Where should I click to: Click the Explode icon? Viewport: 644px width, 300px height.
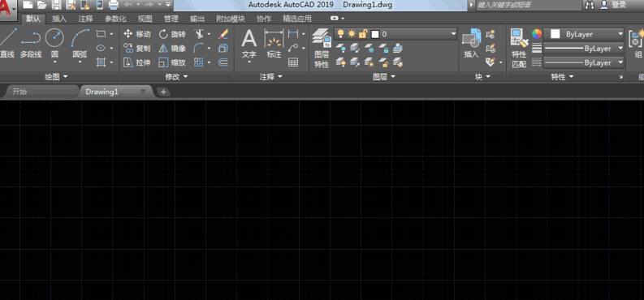point(223,49)
